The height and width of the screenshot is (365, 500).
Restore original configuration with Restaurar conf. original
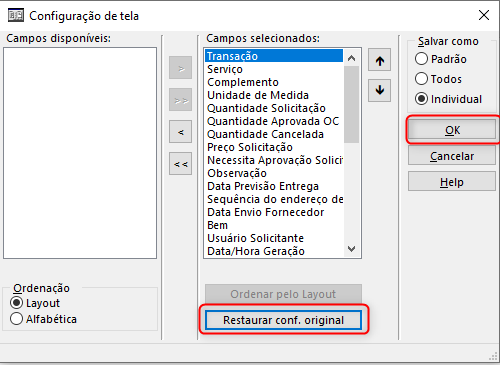pos(283,320)
